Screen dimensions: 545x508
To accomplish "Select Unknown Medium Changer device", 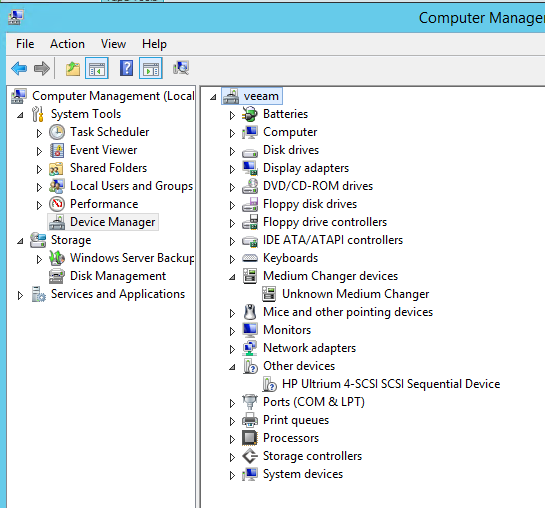I will tap(355, 294).
